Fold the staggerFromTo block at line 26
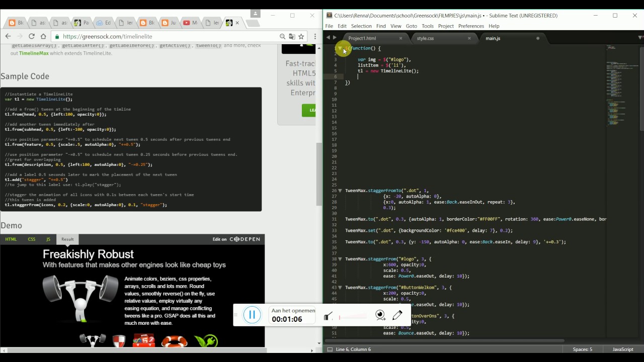 (x=341, y=191)
